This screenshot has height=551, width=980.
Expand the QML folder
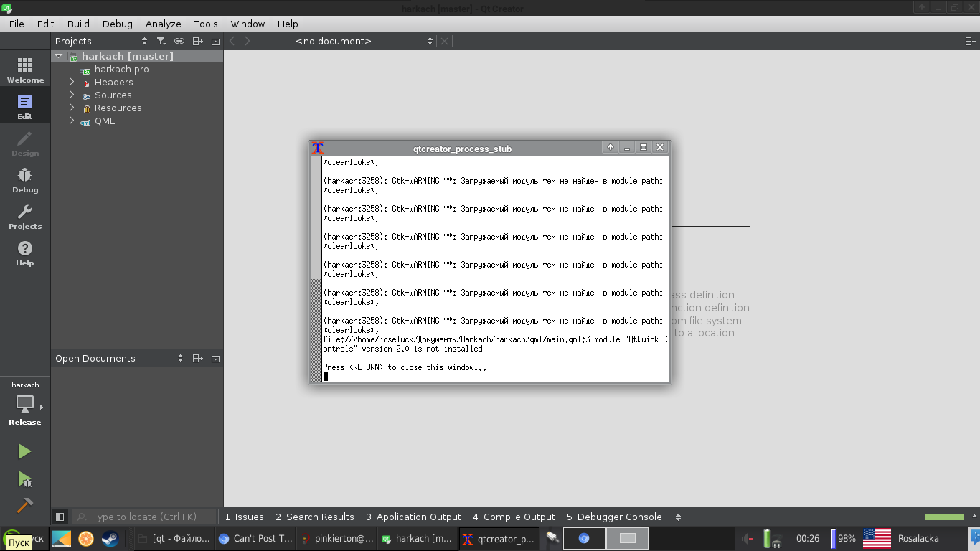tap(72, 121)
